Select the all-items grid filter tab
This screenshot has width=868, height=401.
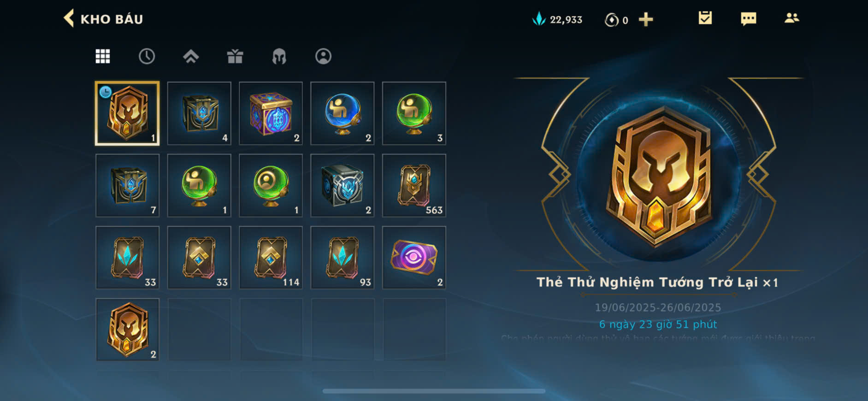tap(102, 56)
